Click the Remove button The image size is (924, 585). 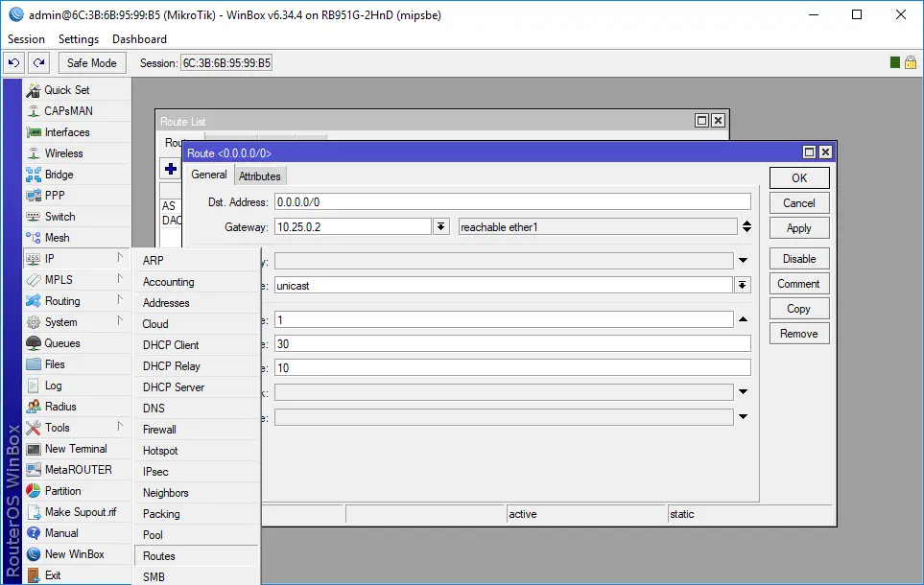click(799, 334)
